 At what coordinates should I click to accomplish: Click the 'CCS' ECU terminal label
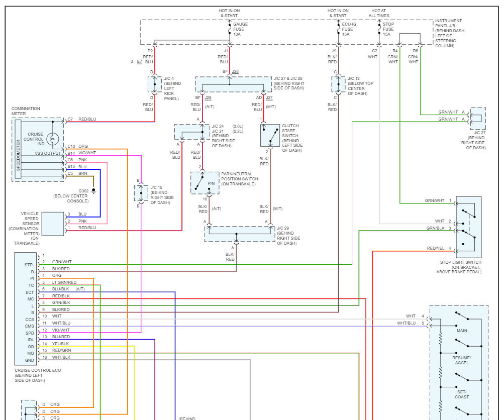pos(30,320)
